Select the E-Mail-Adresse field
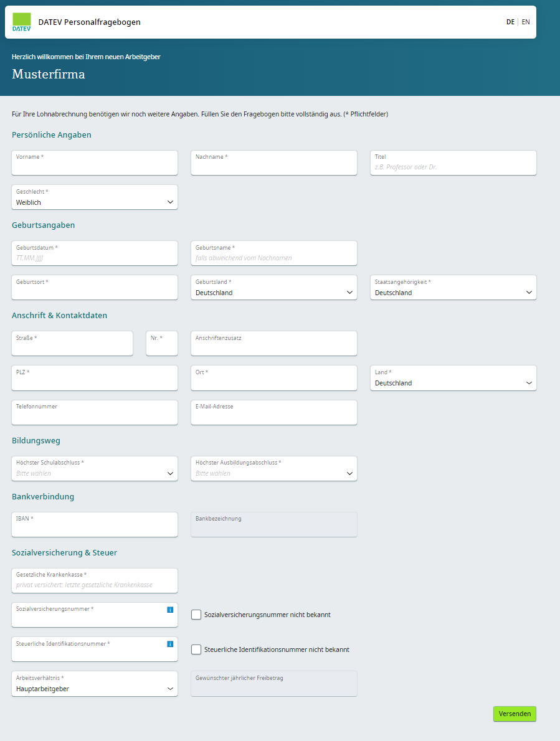 point(274,413)
